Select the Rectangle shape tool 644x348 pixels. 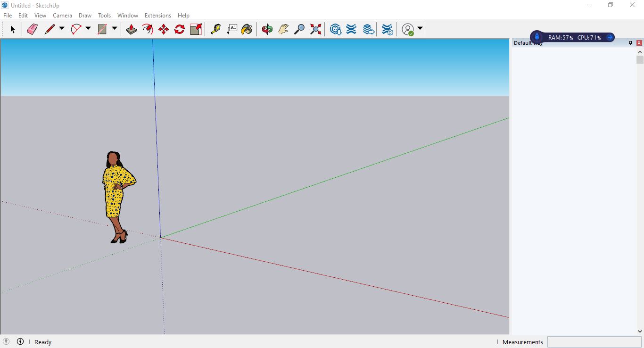(x=102, y=29)
